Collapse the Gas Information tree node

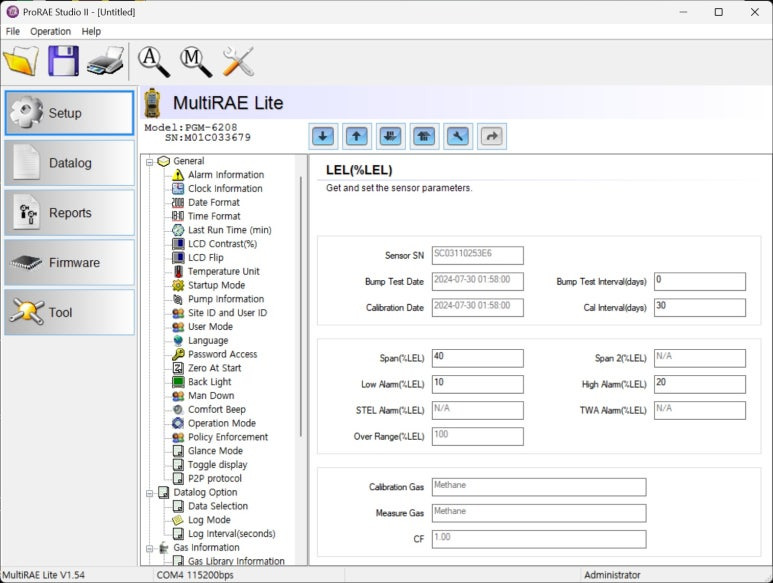[x=149, y=548]
